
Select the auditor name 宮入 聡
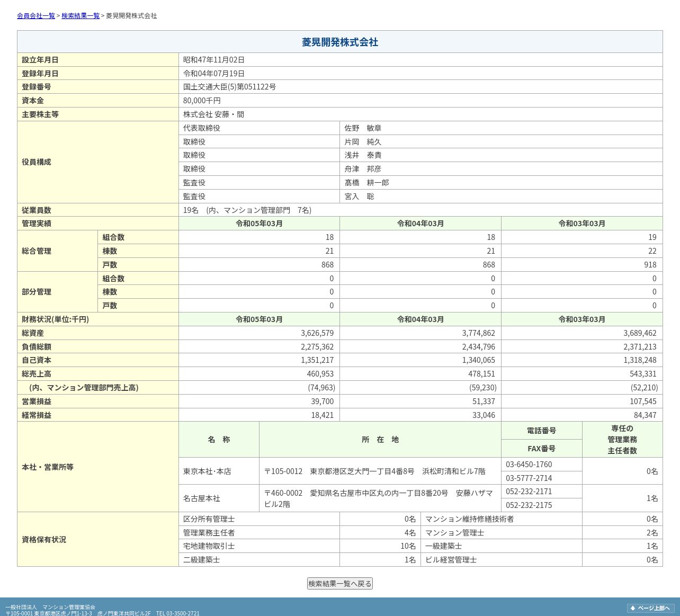[x=359, y=197]
